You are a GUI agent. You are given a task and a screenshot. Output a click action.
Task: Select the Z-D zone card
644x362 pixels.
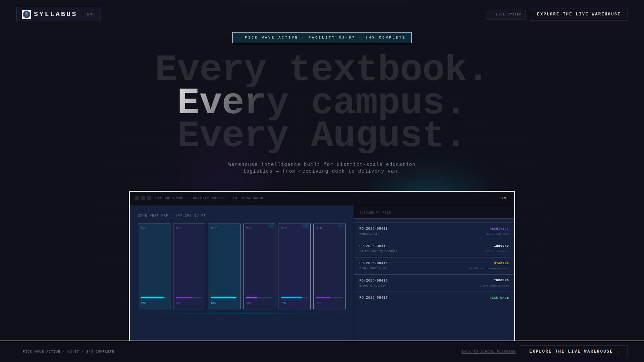tap(259, 266)
